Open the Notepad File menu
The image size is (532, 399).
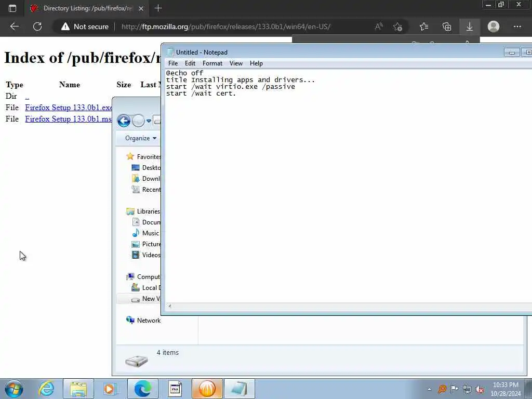pyautogui.click(x=173, y=63)
